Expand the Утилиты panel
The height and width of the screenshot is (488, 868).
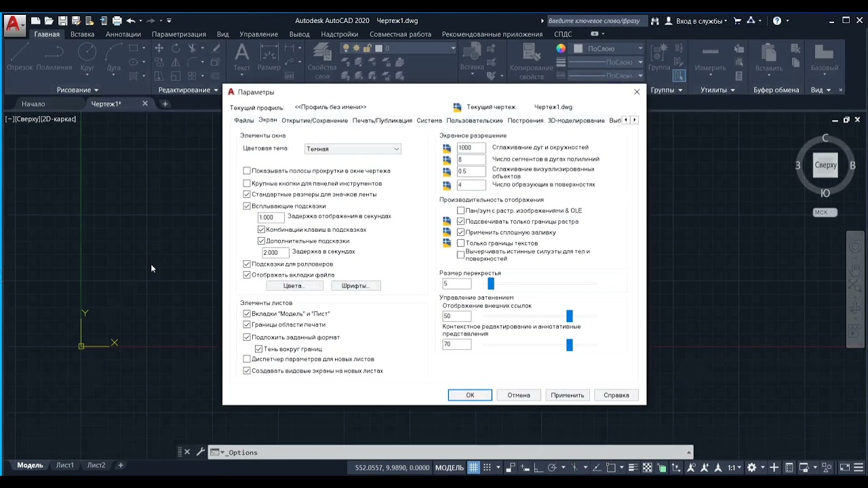[717, 90]
